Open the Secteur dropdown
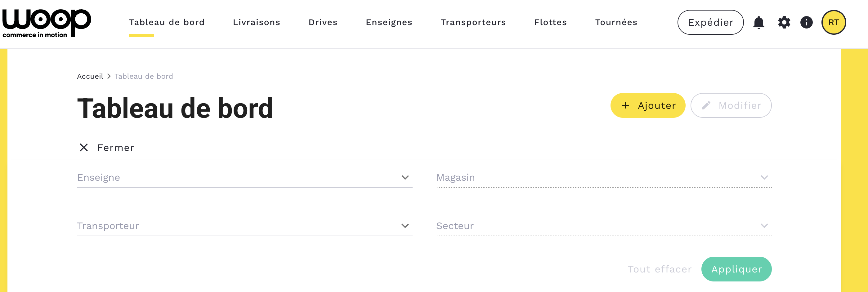The image size is (868, 292). point(764,226)
